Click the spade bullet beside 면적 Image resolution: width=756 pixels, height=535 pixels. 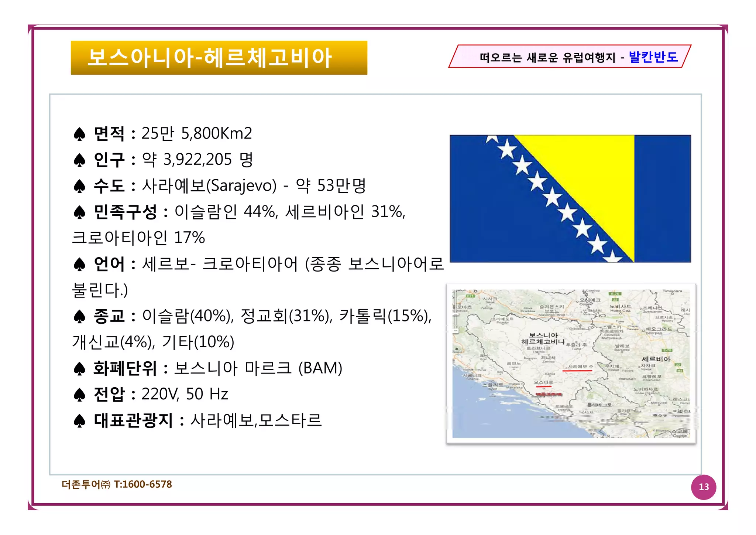tap(79, 134)
